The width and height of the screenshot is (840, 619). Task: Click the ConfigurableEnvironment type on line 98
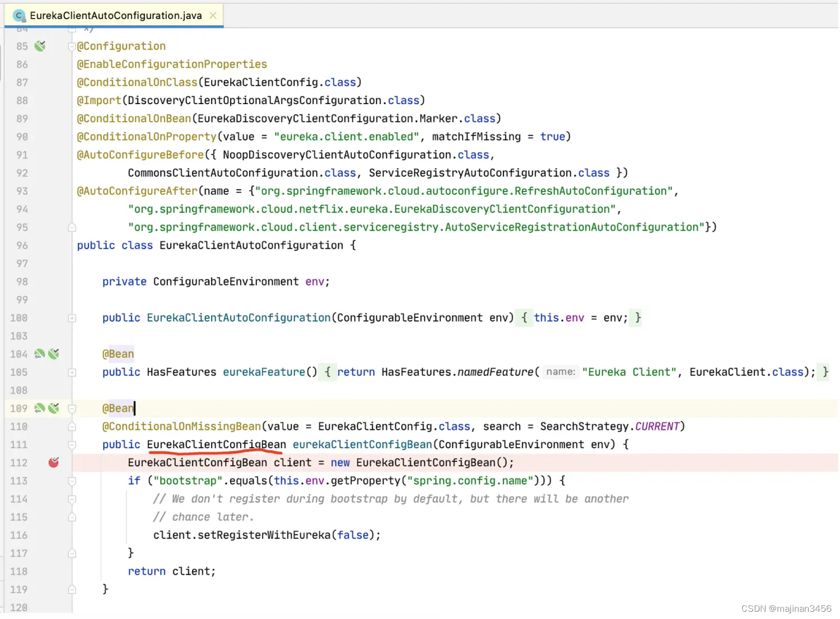pos(226,282)
